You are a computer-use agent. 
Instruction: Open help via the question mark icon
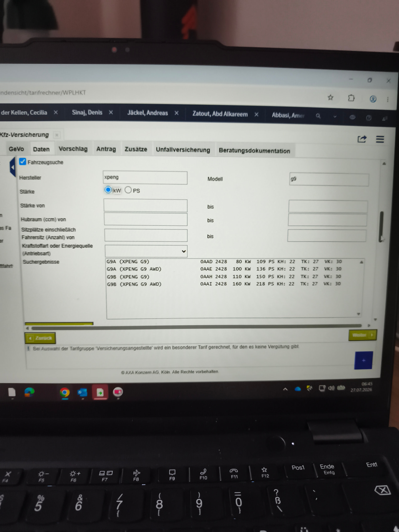point(368,118)
